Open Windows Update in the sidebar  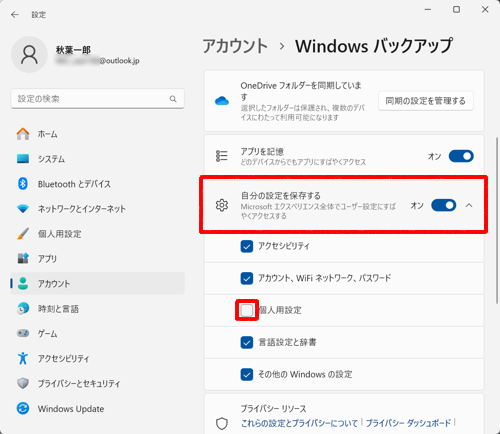pos(97,408)
